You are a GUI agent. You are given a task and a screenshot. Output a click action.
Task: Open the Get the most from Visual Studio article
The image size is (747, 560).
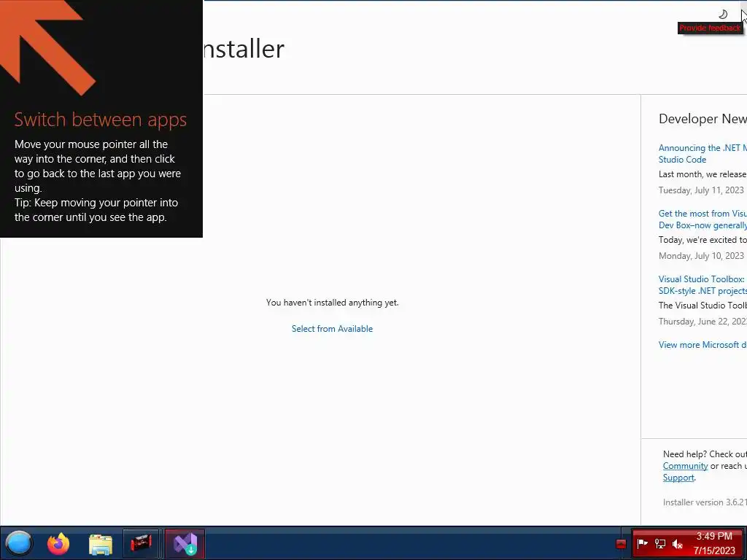coord(703,219)
